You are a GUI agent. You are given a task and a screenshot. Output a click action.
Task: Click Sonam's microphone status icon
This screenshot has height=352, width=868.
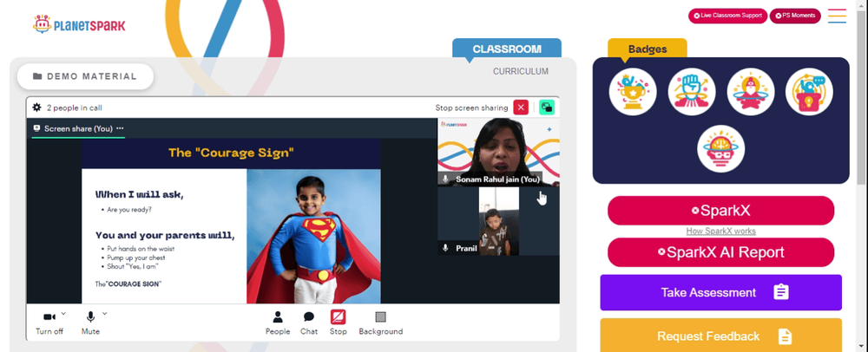click(445, 179)
